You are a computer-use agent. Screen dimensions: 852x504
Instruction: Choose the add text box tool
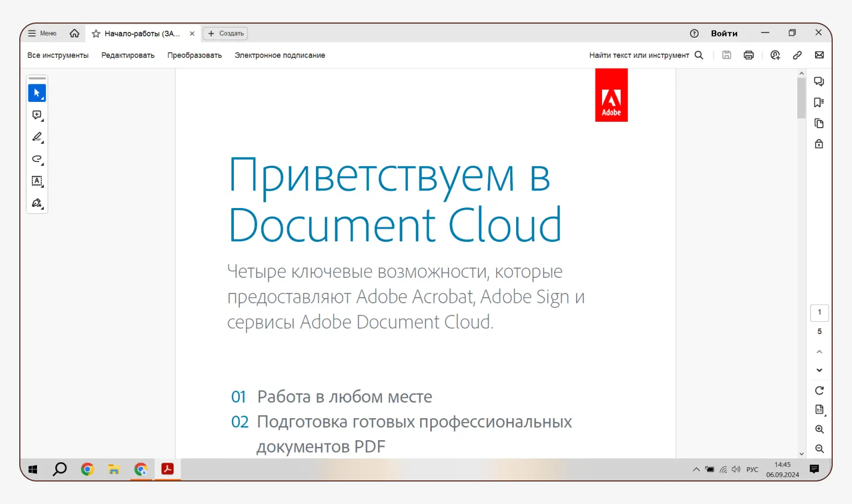(37, 181)
